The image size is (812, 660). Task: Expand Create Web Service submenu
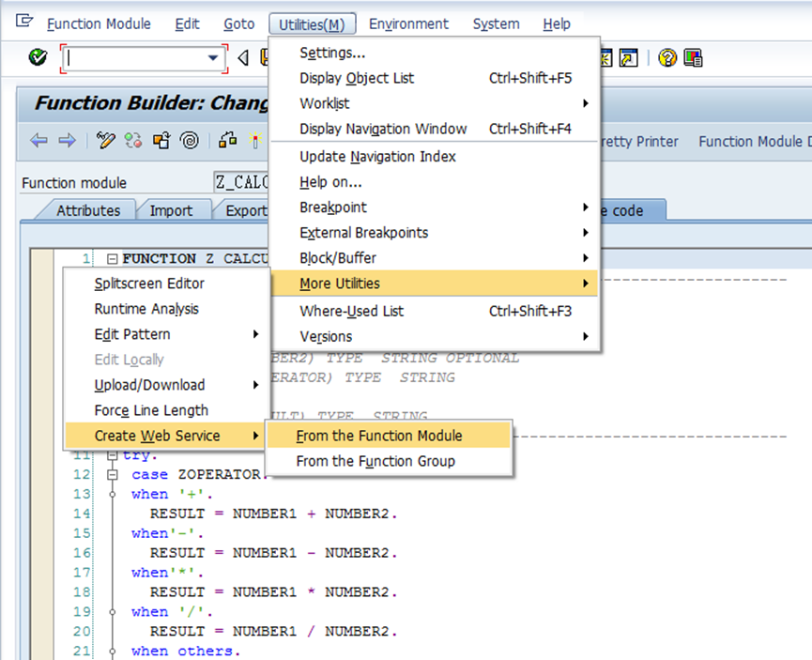click(165, 436)
